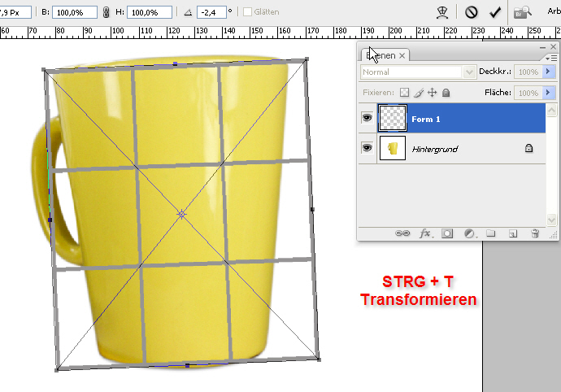Screen dimensions: 561x392
Task: Cancel the transformation with the cancel icon
Action: 471,12
